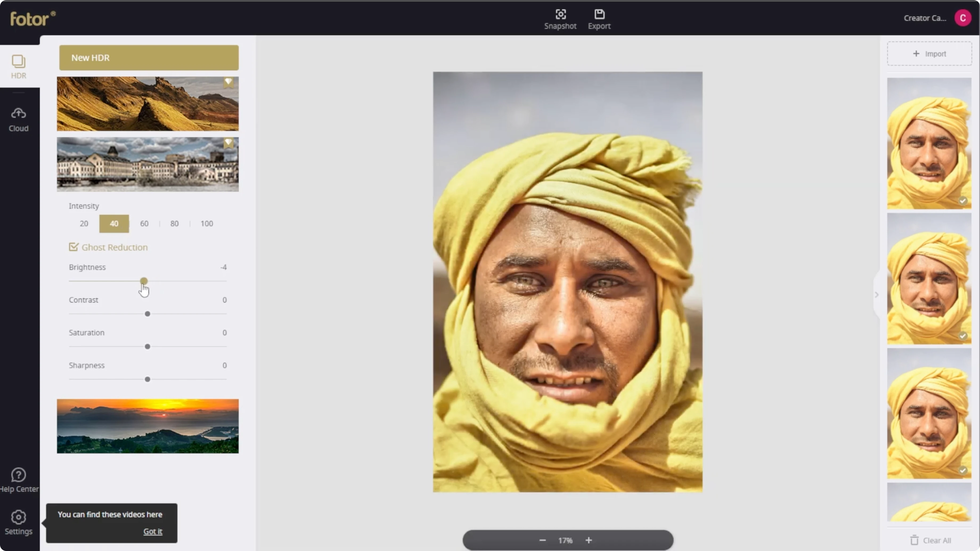Export the HDR image
980x551 pixels.
pyautogui.click(x=599, y=19)
